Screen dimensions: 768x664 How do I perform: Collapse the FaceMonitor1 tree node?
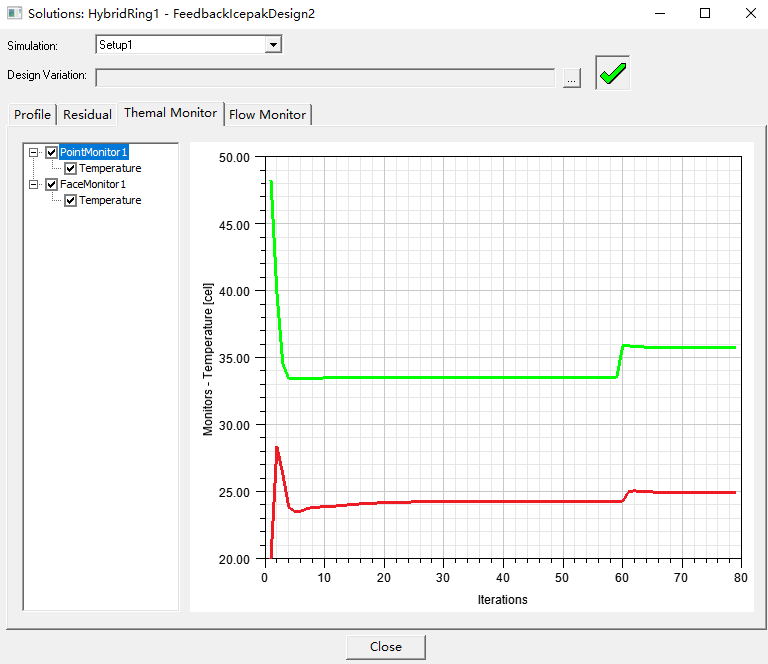point(34,185)
